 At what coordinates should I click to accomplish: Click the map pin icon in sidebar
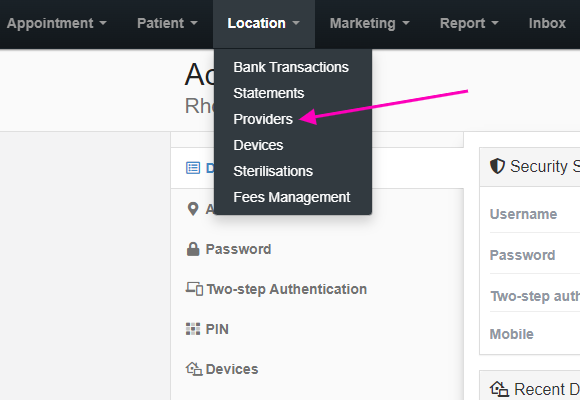[193, 209]
